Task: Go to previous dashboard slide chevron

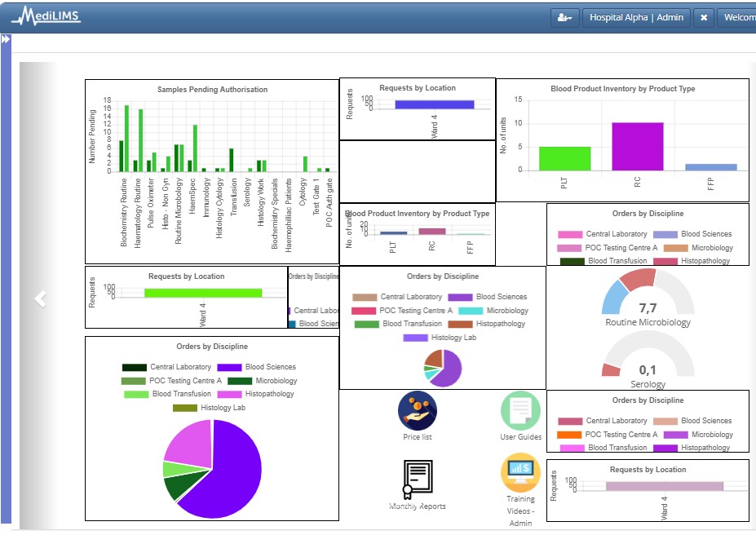Action: point(41,298)
